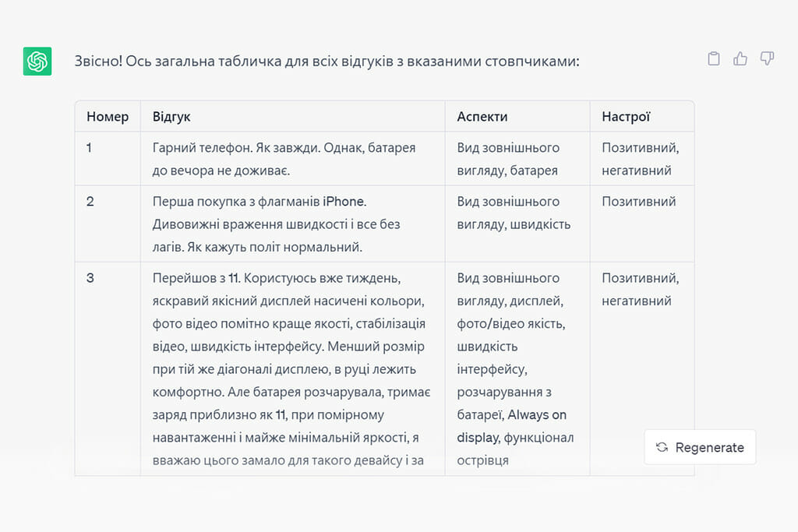Click the row number 1 cell

click(x=90, y=147)
